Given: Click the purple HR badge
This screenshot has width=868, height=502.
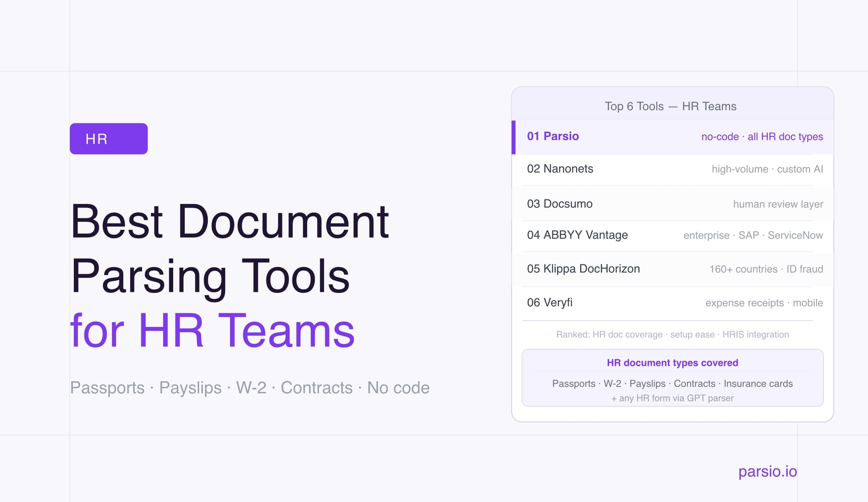Looking at the screenshot, I should tap(108, 138).
